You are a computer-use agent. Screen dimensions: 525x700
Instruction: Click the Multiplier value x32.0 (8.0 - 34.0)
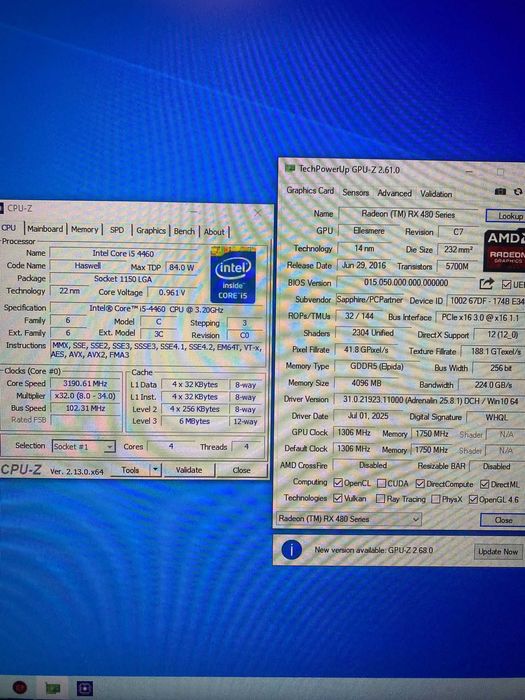pos(85,396)
